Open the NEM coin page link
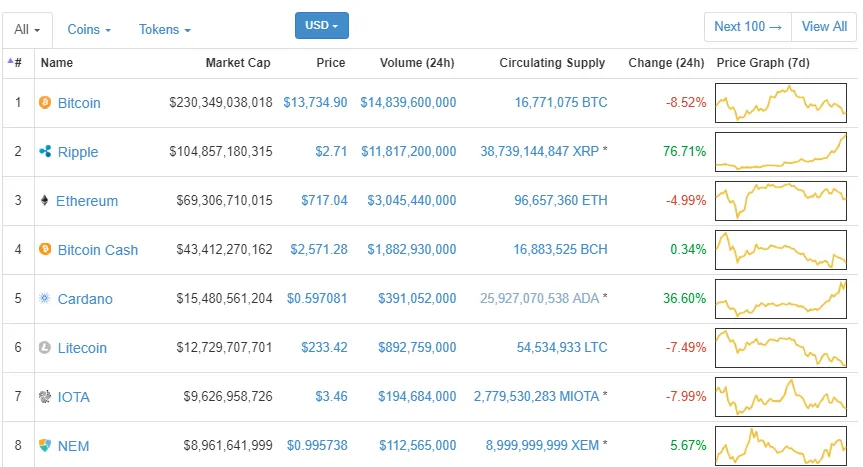The width and height of the screenshot is (863, 467). point(73,446)
